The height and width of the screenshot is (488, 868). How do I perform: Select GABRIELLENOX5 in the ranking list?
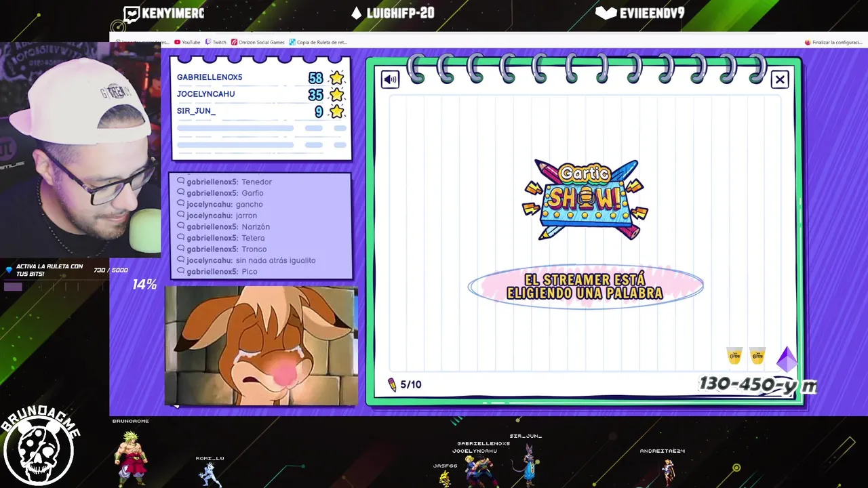coord(210,77)
